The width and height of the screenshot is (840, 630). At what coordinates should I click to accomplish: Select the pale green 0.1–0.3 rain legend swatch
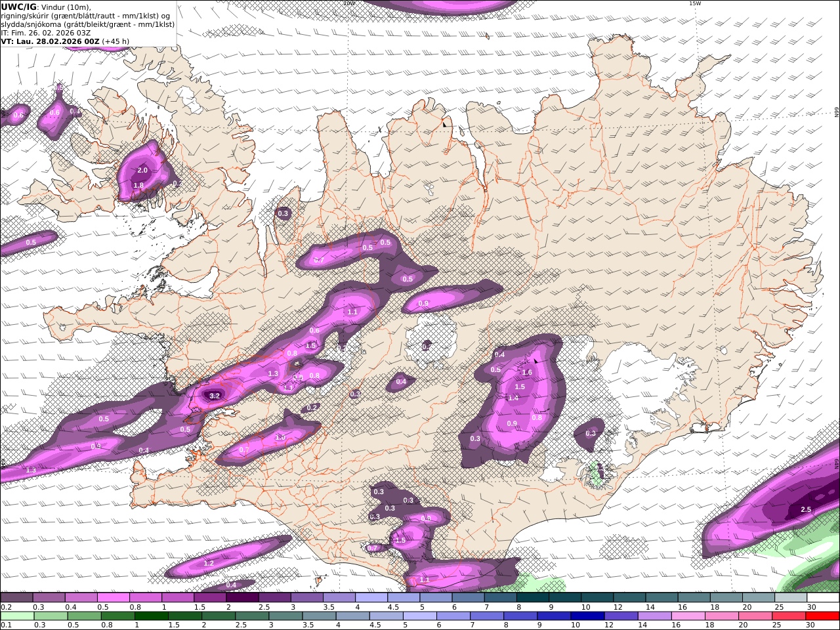(17, 616)
